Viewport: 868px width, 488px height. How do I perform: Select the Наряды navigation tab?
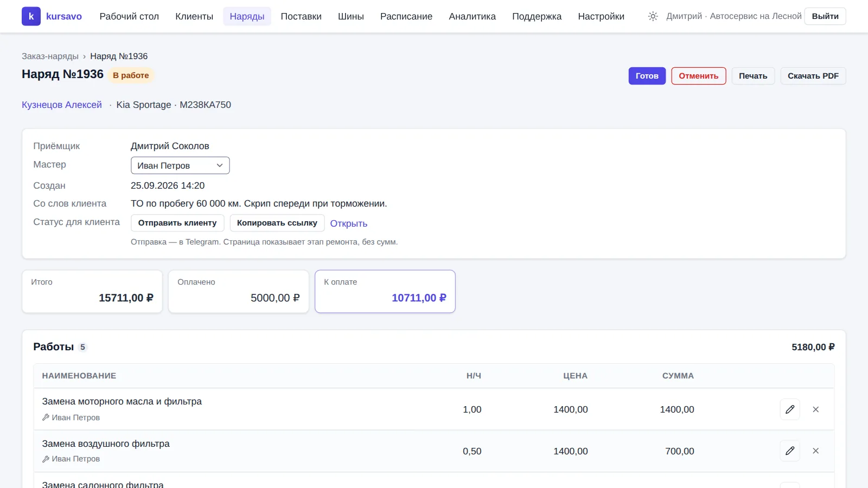(247, 16)
